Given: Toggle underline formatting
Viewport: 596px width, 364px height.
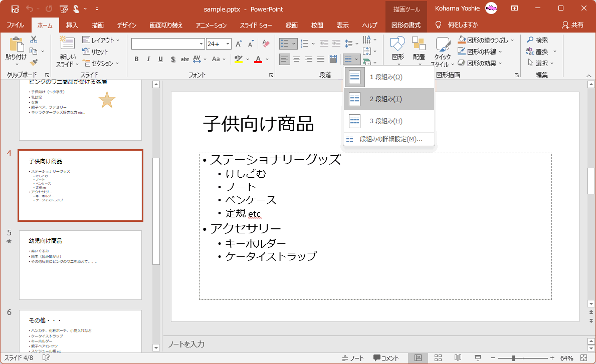Looking at the screenshot, I should pos(160,59).
